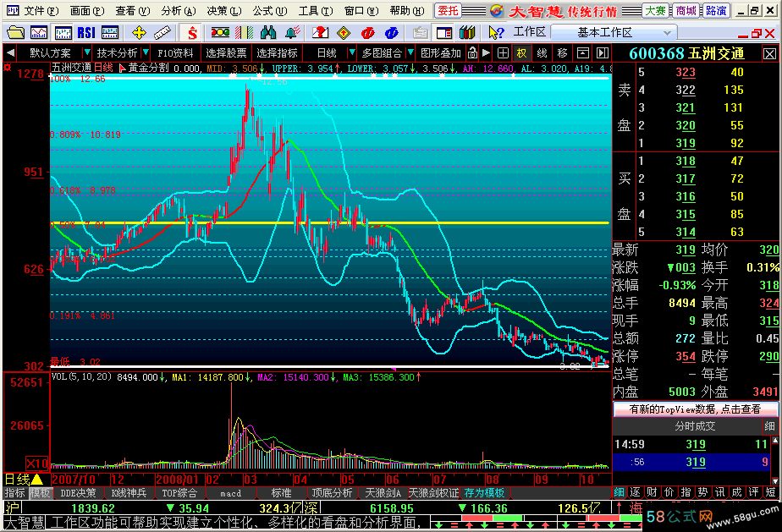The width and height of the screenshot is (782, 532).
Task: Switch to the 财 tab in side panel
Action: 652,492
